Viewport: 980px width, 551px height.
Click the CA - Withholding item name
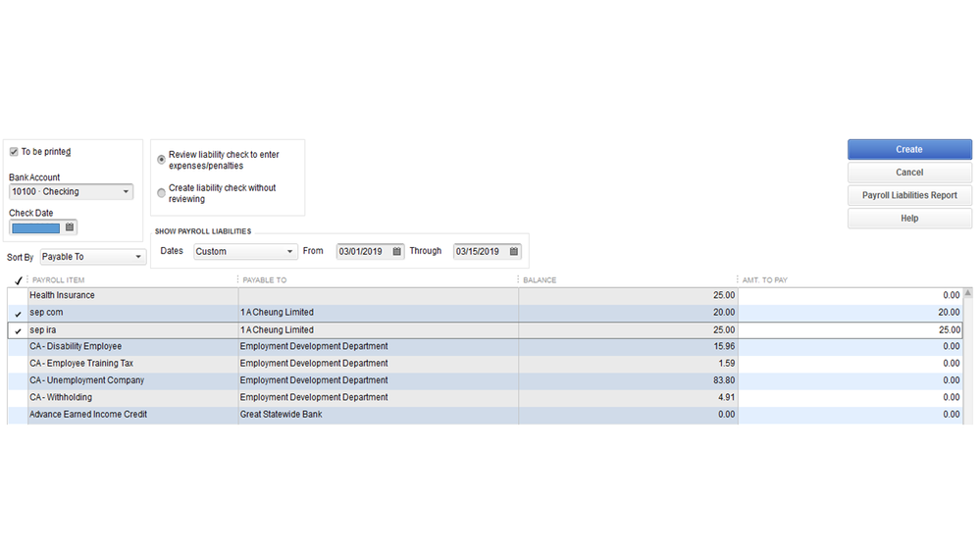[61, 397]
